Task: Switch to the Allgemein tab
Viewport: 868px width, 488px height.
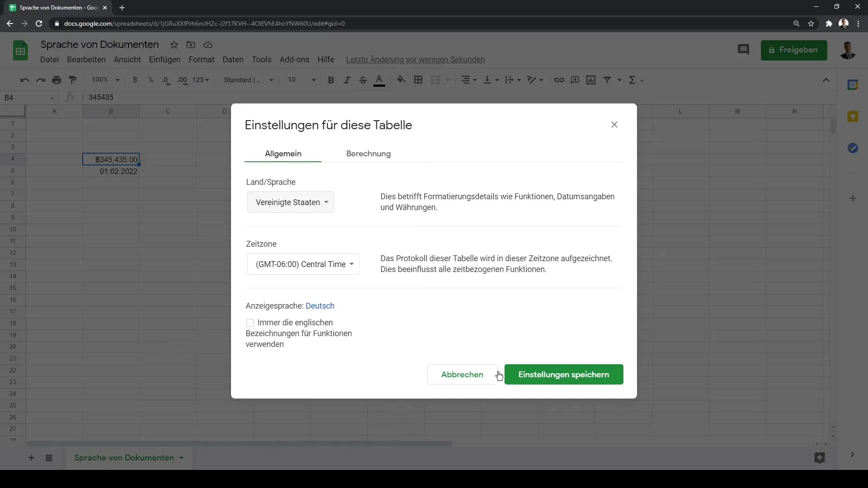Action: pyautogui.click(x=283, y=154)
